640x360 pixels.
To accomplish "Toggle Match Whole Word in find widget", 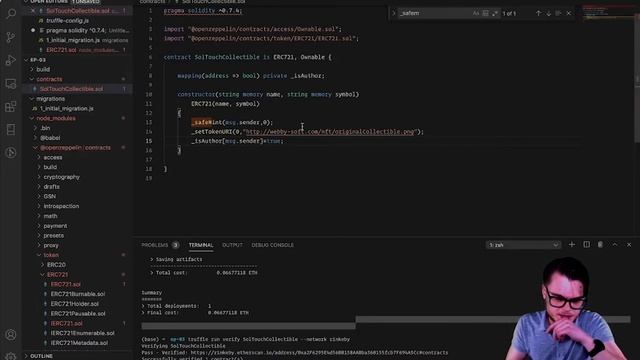I will [x=485, y=13].
